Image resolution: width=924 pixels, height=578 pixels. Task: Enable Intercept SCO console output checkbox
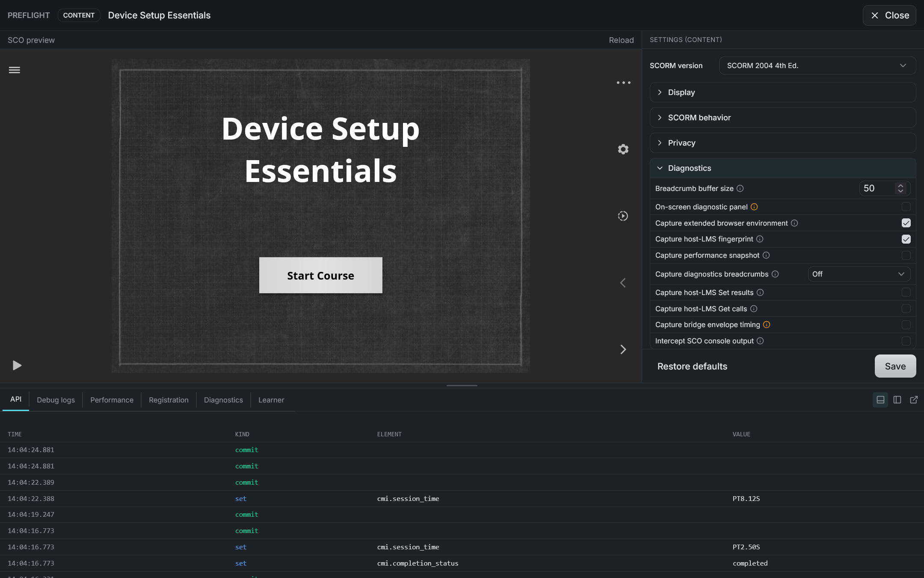(x=906, y=341)
